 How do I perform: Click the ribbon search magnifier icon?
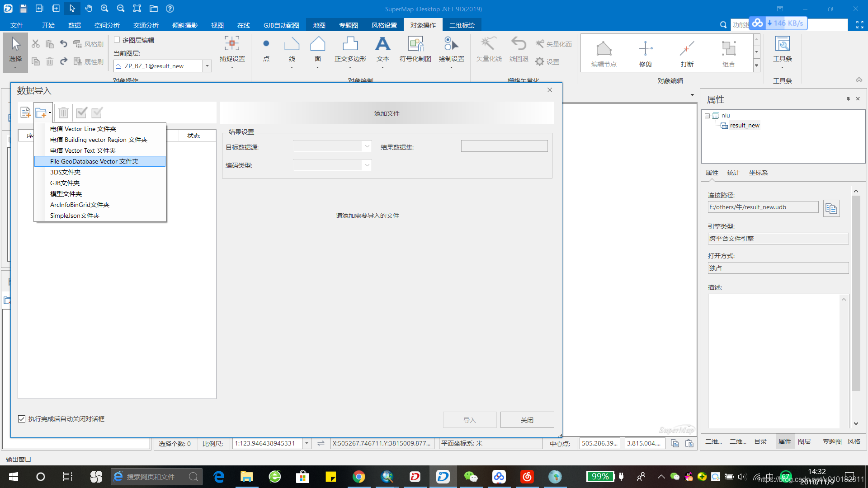coord(723,25)
